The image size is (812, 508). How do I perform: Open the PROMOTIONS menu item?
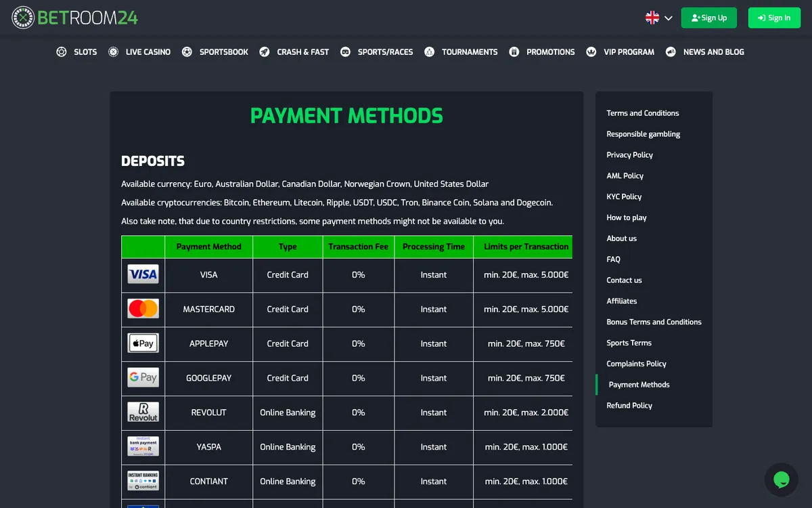[551, 52]
